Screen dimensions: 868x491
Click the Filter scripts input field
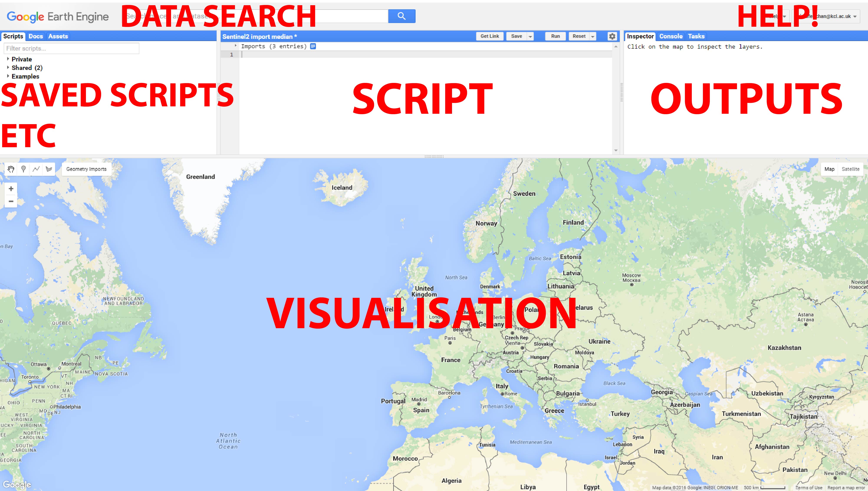[71, 48]
